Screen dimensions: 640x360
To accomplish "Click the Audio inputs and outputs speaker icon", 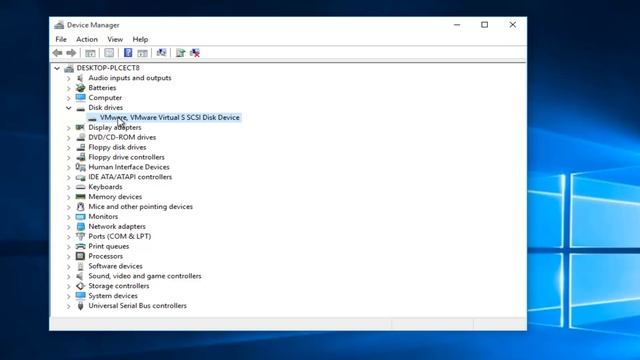I will (x=80, y=78).
